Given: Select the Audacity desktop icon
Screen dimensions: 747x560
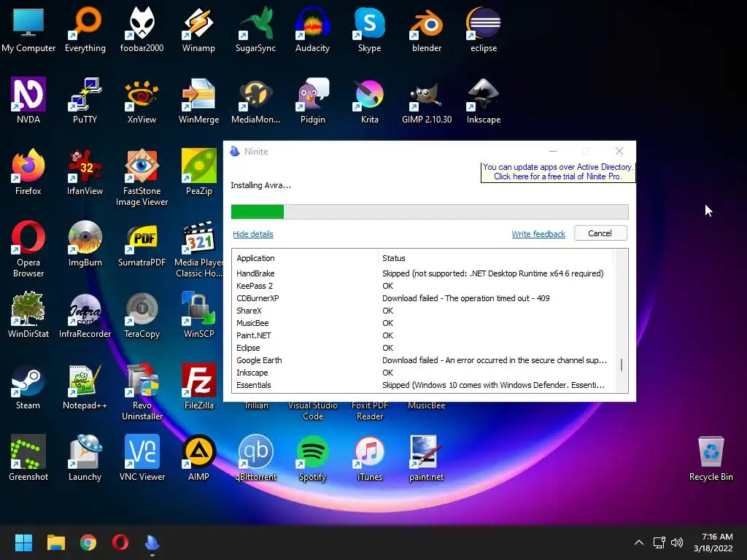Looking at the screenshot, I should pyautogui.click(x=312, y=28).
